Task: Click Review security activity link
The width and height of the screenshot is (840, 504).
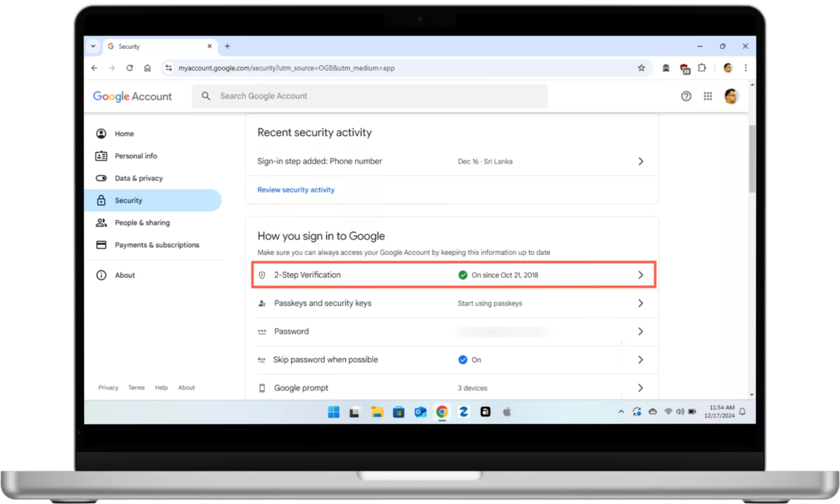Action: [296, 190]
